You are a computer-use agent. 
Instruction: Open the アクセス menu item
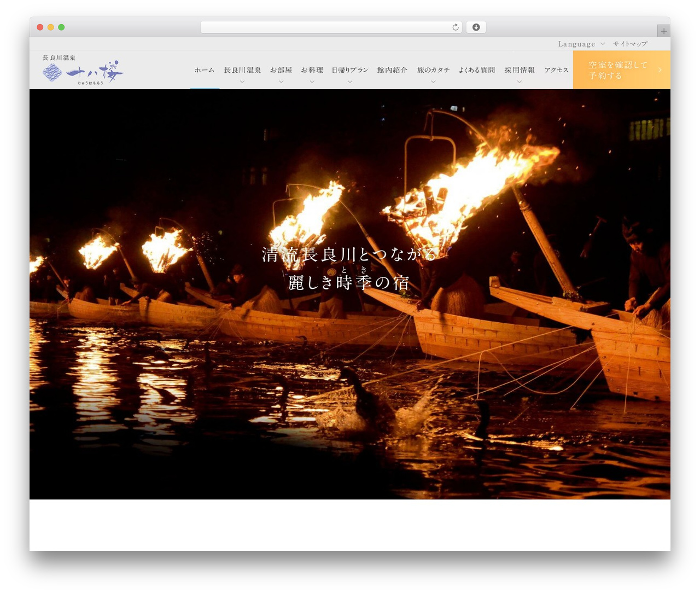(x=556, y=70)
